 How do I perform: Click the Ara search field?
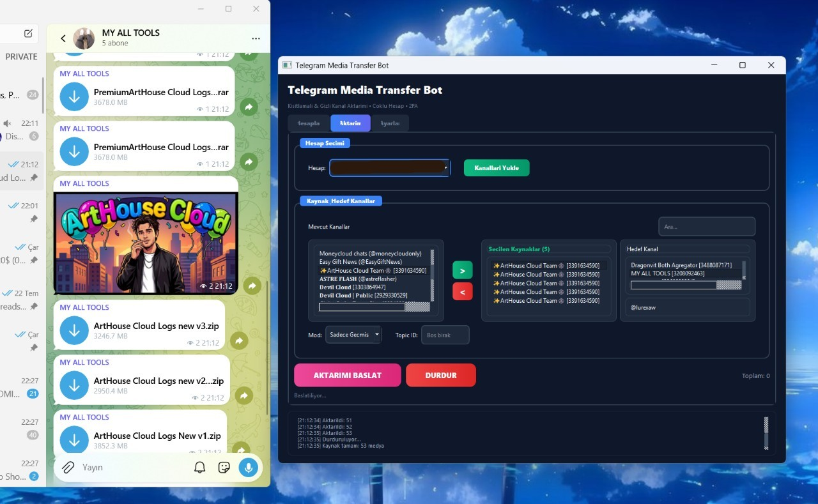(x=707, y=227)
